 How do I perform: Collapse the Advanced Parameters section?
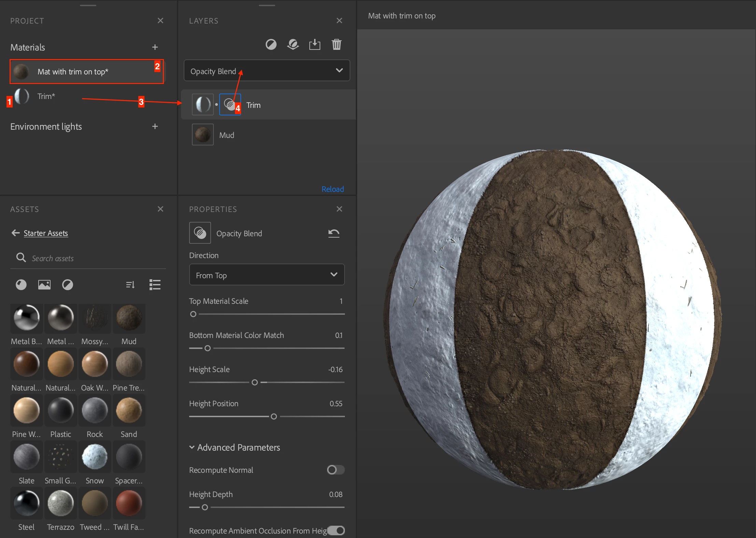click(x=192, y=447)
